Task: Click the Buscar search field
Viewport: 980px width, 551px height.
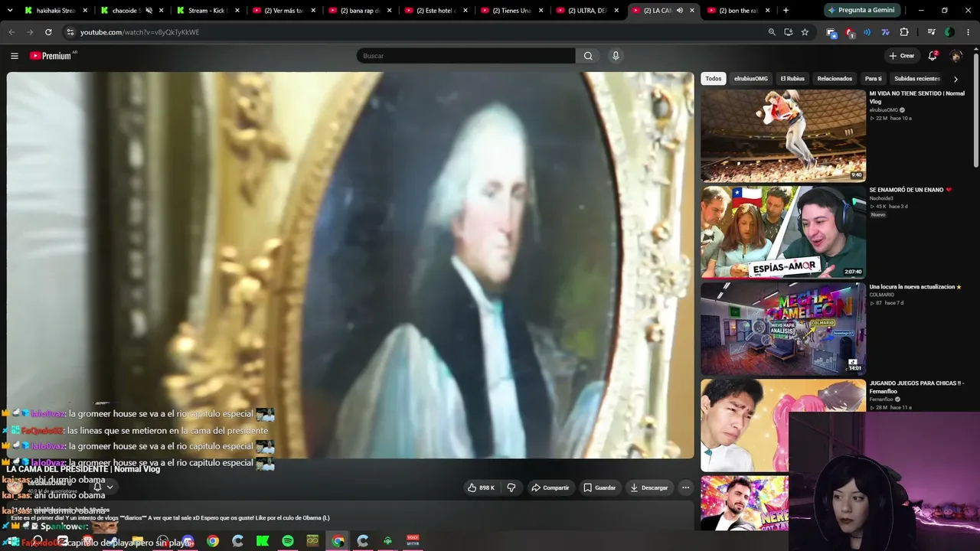Action: (465, 56)
